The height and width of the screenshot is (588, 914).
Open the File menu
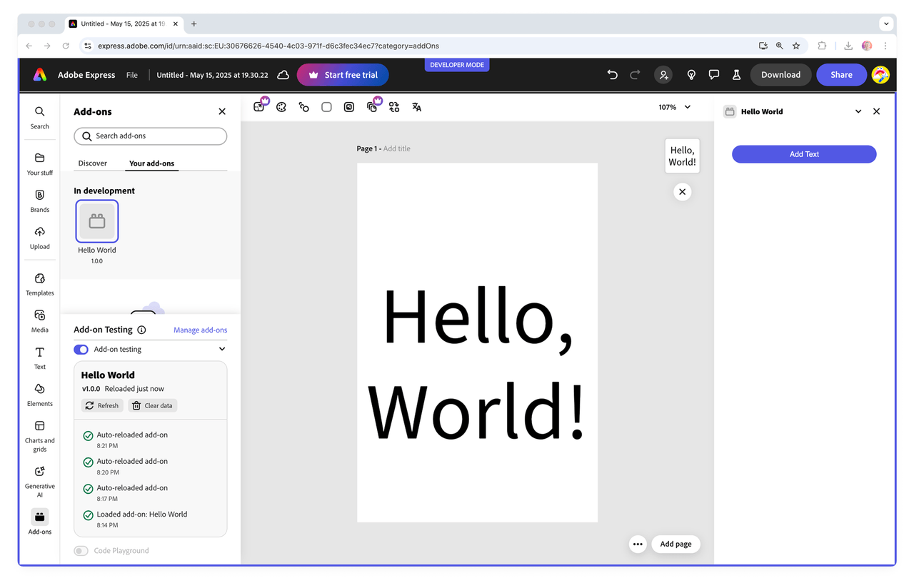click(132, 75)
